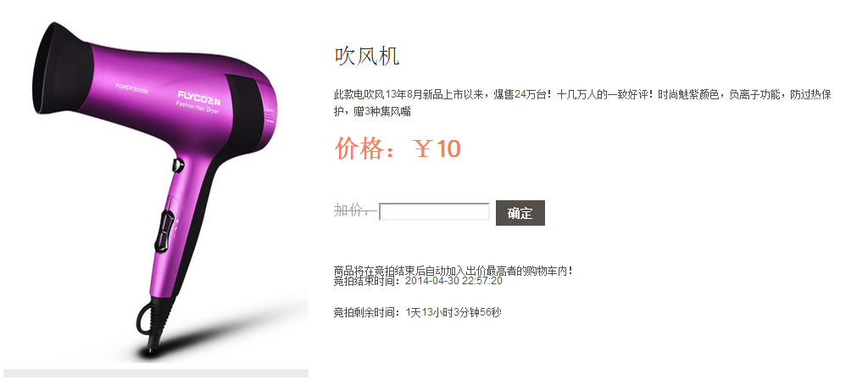Click the product description paragraph
The height and width of the screenshot is (392, 868).
click(x=582, y=103)
